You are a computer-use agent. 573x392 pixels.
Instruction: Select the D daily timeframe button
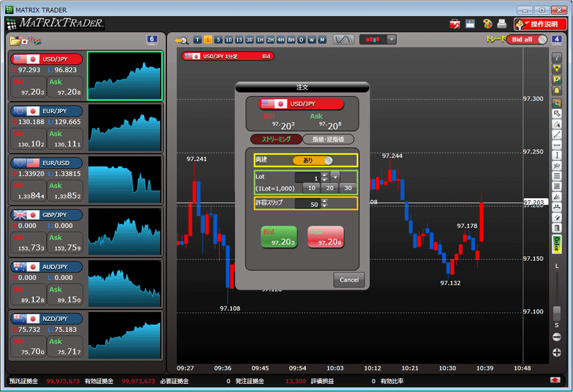pyautogui.click(x=302, y=40)
